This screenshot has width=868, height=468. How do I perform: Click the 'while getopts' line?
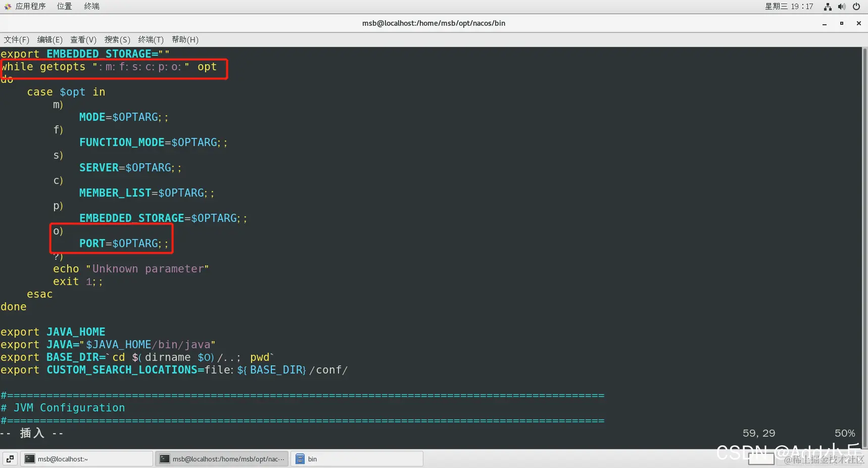pyautogui.click(x=109, y=67)
